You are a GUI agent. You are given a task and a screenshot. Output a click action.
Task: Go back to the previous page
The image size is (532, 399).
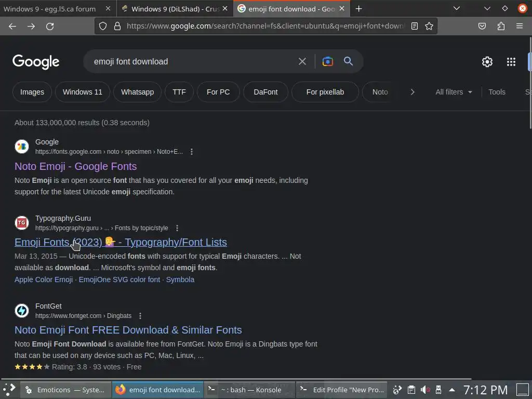pyautogui.click(x=12, y=26)
